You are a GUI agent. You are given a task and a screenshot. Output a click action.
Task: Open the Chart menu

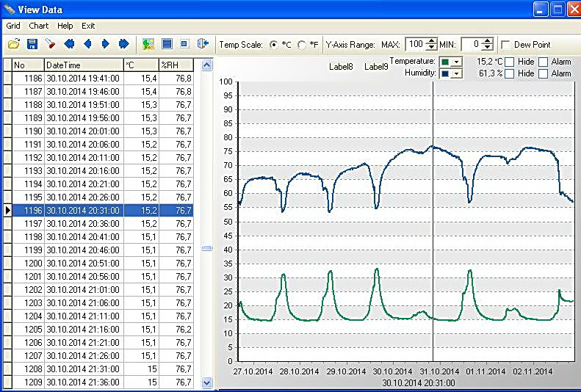point(39,26)
